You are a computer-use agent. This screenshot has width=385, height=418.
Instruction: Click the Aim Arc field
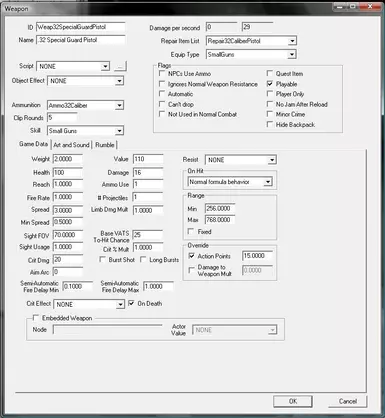(x=68, y=272)
